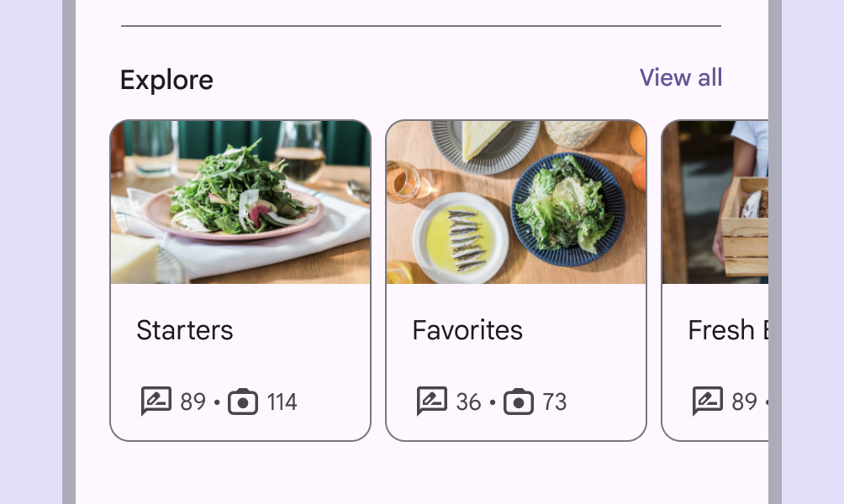Click the 73 photo count on Favorites
844x504 pixels.
pos(554,402)
